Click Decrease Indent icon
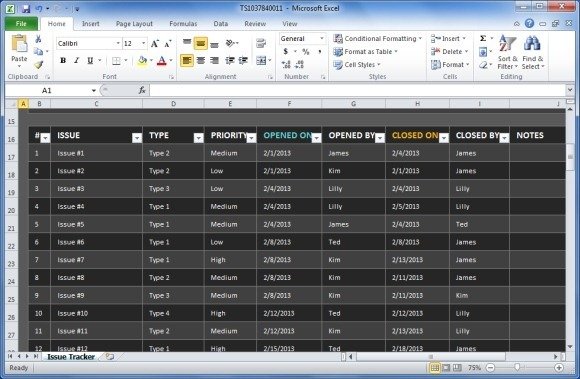The height and width of the screenshot is (379, 580). pos(230,60)
